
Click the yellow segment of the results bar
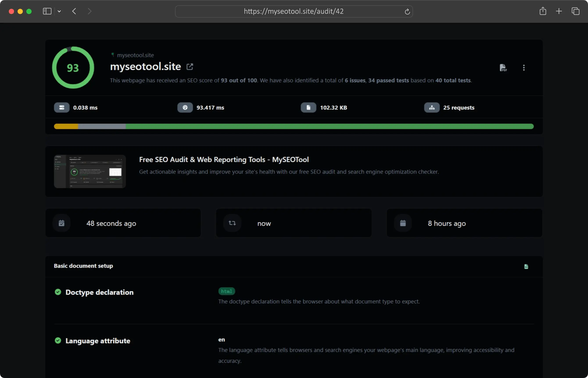66,126
